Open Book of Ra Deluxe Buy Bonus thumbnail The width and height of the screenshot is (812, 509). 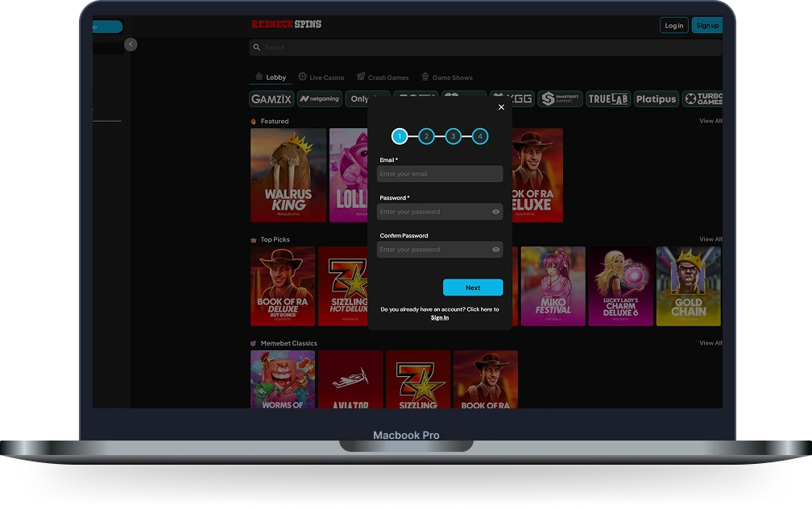283,287
